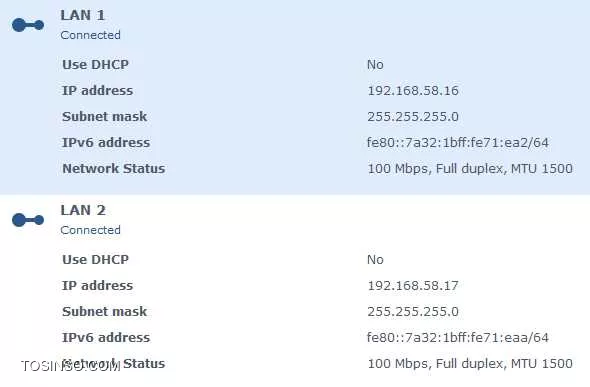Click LAN 1 Network Status value
This screenshot has width=590, height=387.
pyautogui.click(x=470, y=168)
